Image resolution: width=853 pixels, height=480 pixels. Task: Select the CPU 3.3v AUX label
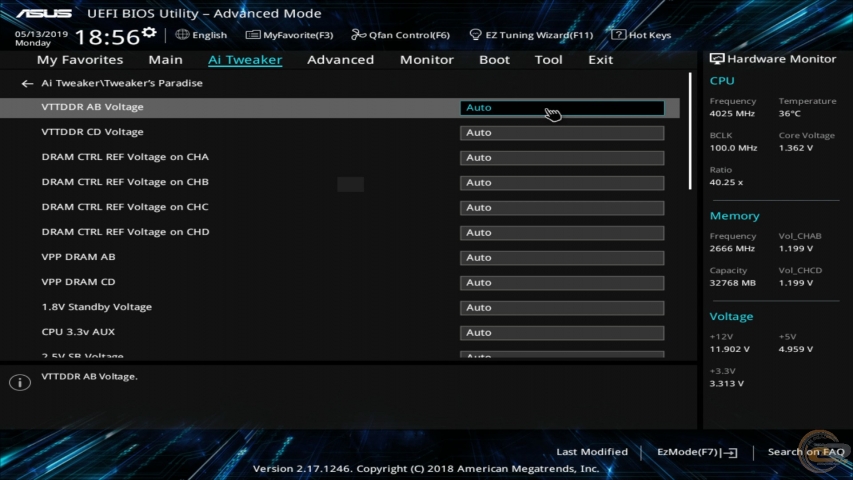pos(78,332)
